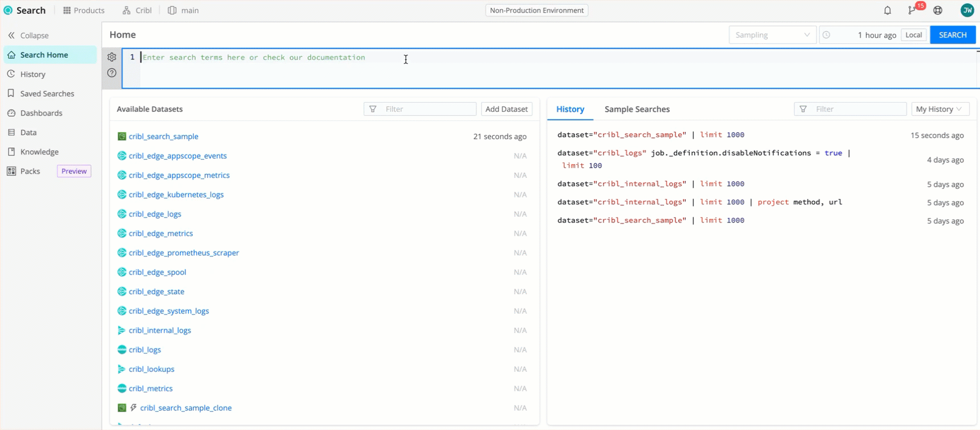Viewport: 980px width, 430px height.
Task: Click the notifications bell icon
Action: pyautogui.click(x=887, y=10)
